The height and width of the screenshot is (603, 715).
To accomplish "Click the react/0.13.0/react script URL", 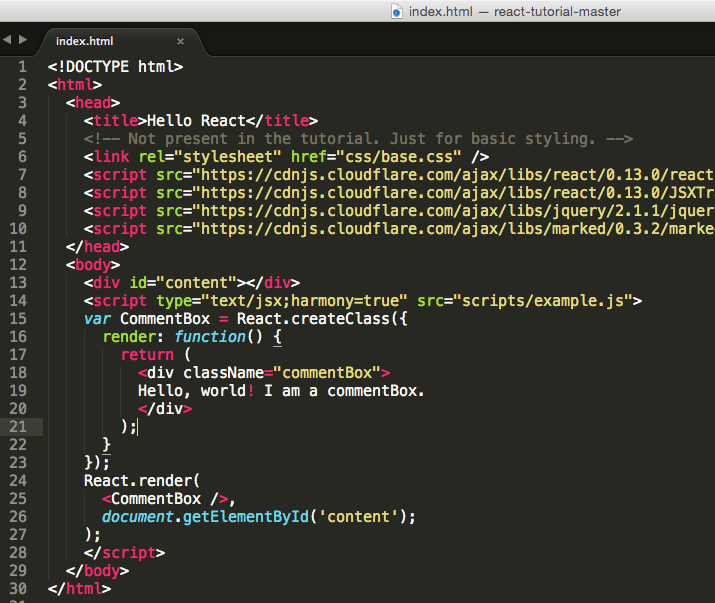I will (x=454, y=175).
